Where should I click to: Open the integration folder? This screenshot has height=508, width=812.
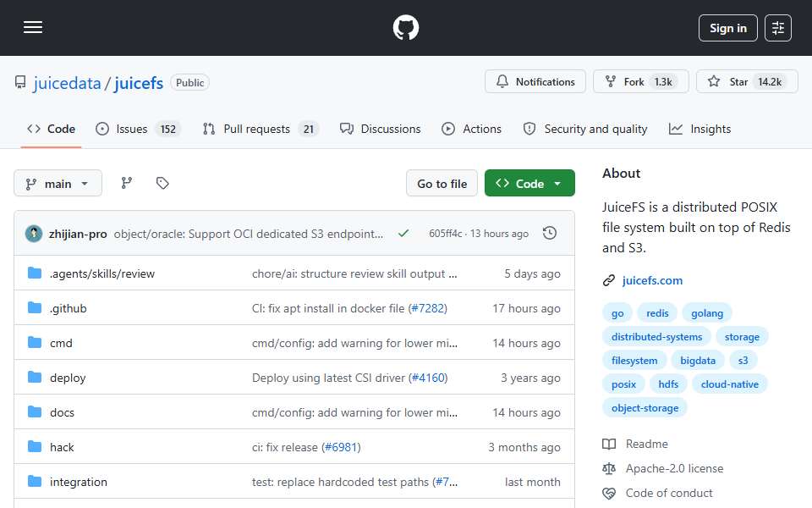pos(79,482)
